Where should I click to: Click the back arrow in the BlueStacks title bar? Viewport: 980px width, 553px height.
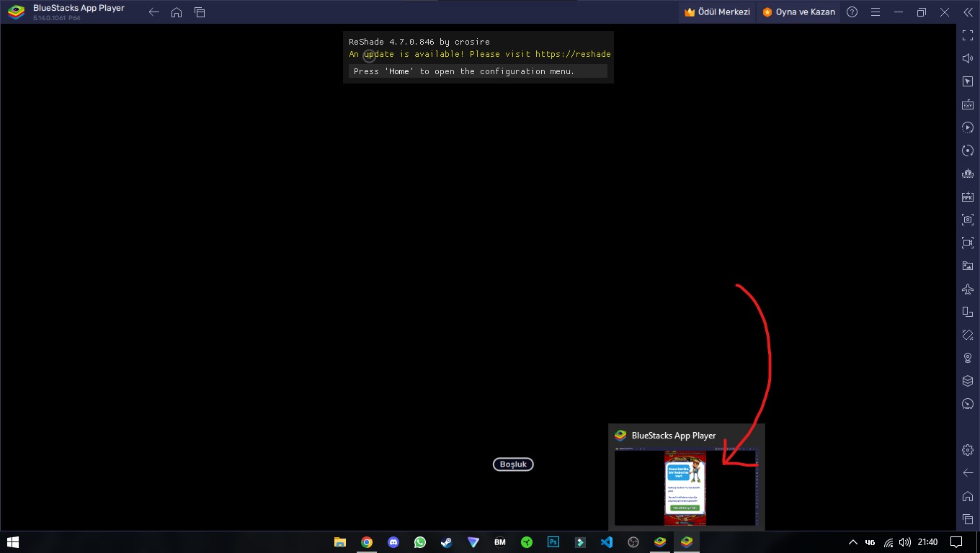click(x=153, y=12)
